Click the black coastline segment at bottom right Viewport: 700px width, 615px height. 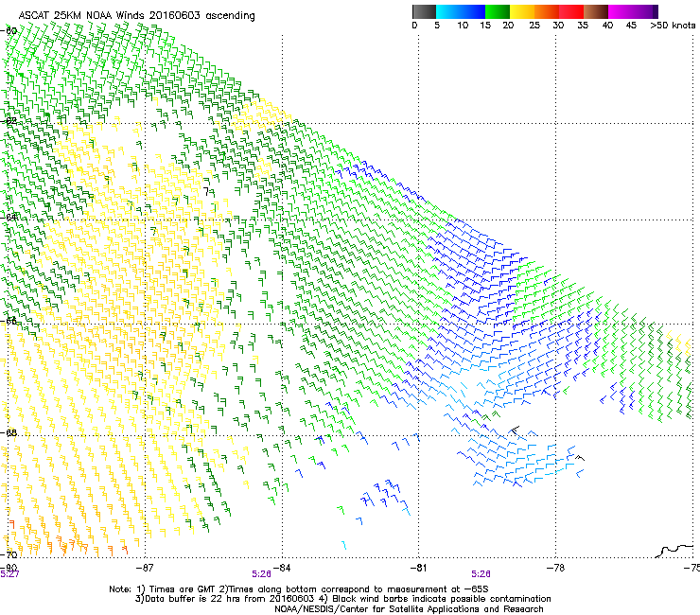tap(675, 551)
